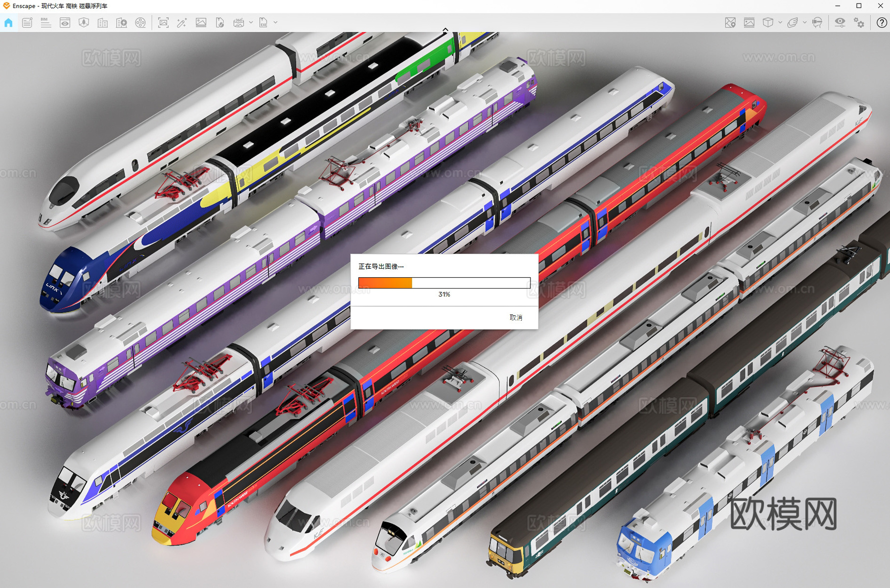Open the video editor film reel icon
Image resolution: width=890 pixels, height=588 pixels.
140,23
